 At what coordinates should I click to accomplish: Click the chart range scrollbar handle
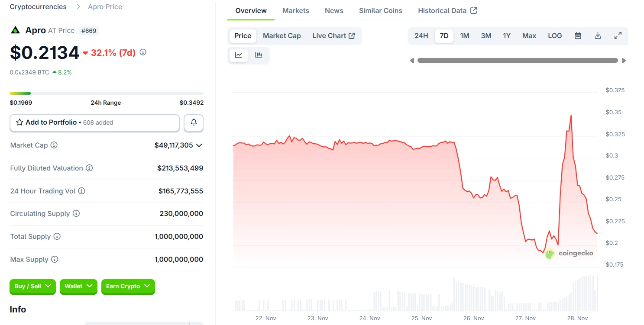[518, 61]
